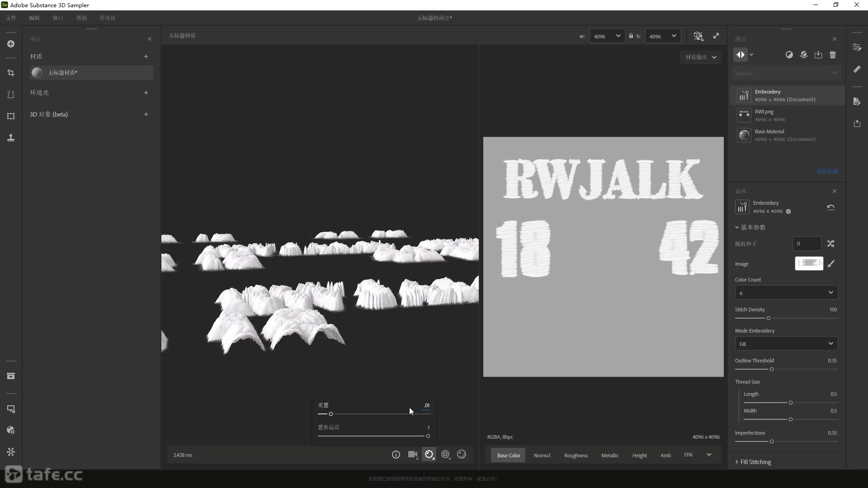The width and height of the screenshot is (868, 488).
Task: Open the Edit menu
Action: click(x=34, y=18)
